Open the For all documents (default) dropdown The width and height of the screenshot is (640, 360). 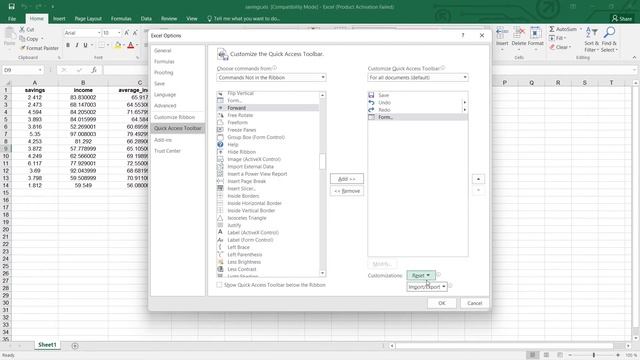tap(418, 78)
